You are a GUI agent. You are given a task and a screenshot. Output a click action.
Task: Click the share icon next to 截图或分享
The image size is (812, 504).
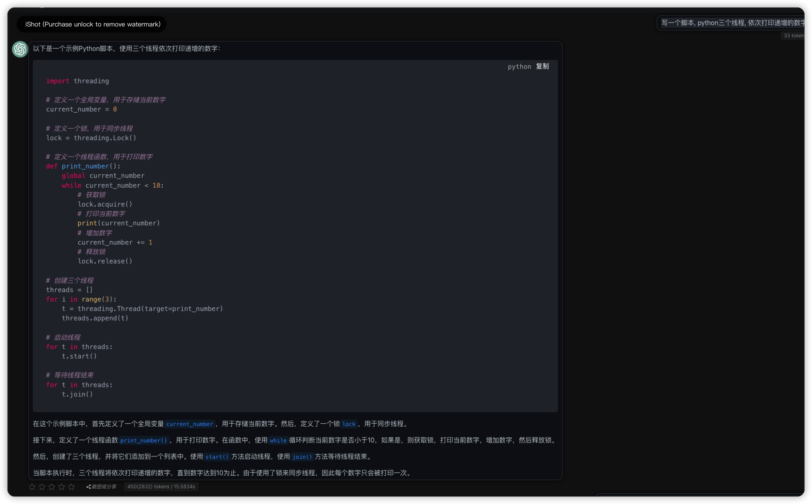coord(88,487)
